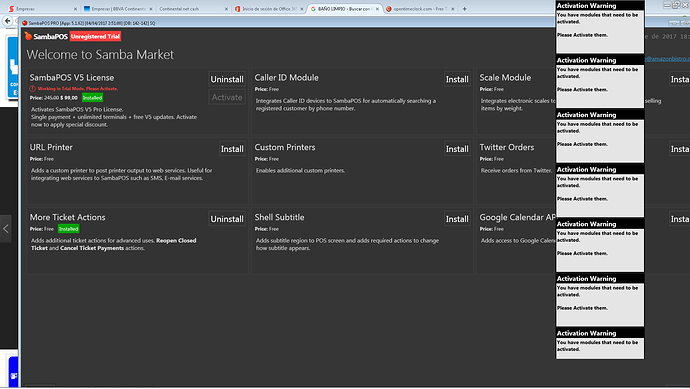Install the URL Printer module
The height and width of the screenshot is (389, 690).
[x=232, y=149]
